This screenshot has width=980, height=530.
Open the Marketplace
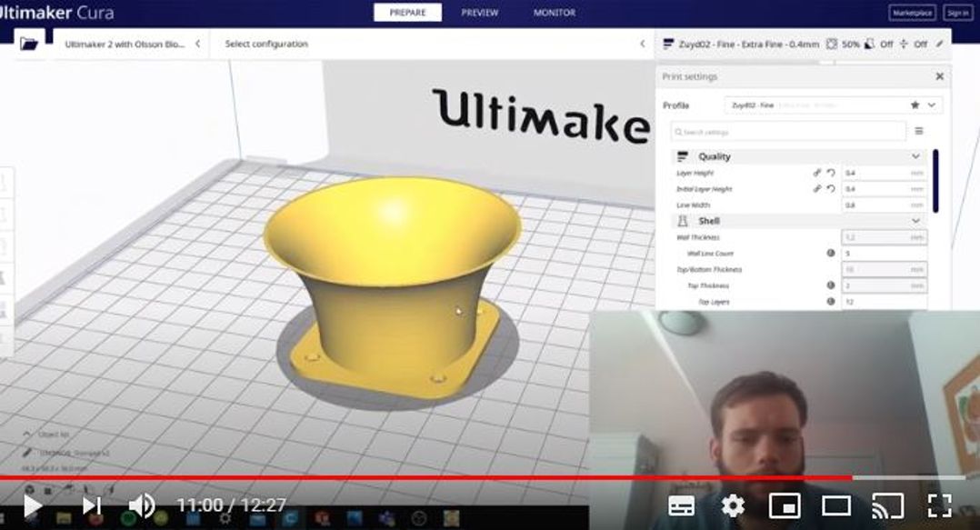click(912, 13)
